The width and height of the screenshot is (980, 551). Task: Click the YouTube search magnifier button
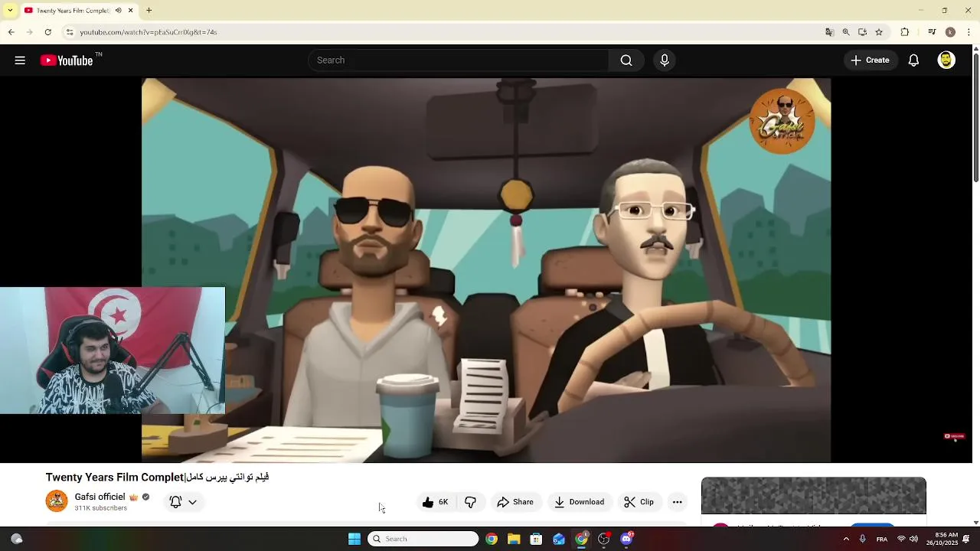tap(626, 60)
